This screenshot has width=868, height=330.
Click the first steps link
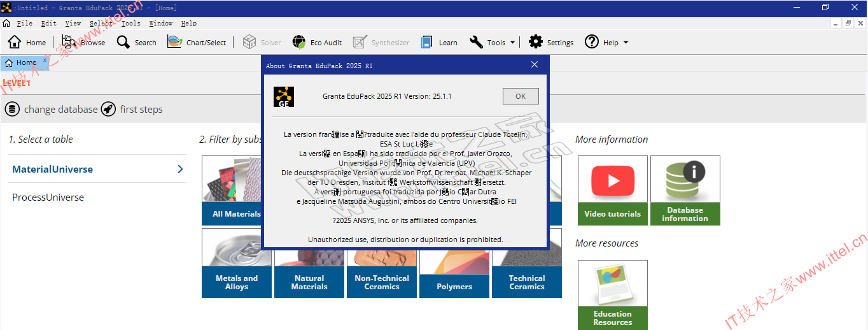[141, 109]
